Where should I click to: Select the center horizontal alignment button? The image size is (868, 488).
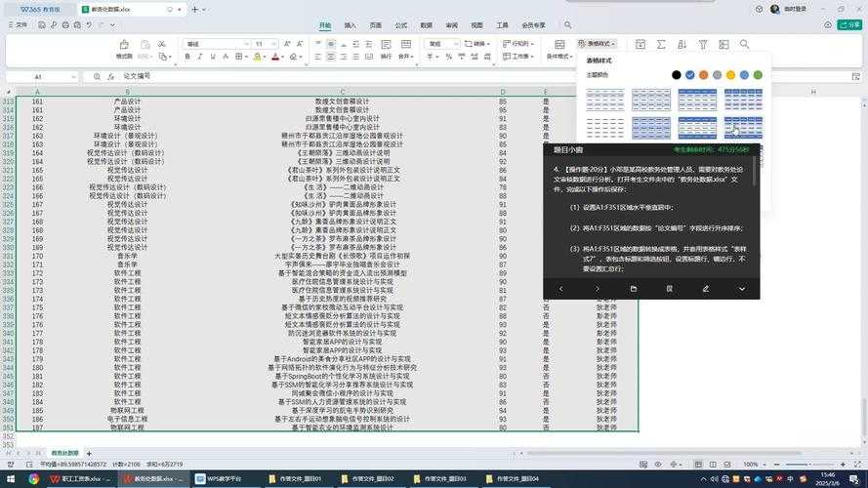point(332,58)
